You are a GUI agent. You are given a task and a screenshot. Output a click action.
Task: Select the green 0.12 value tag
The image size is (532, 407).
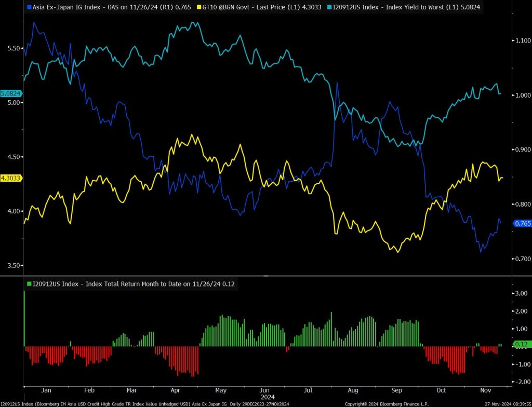click(x=520, y=344)
